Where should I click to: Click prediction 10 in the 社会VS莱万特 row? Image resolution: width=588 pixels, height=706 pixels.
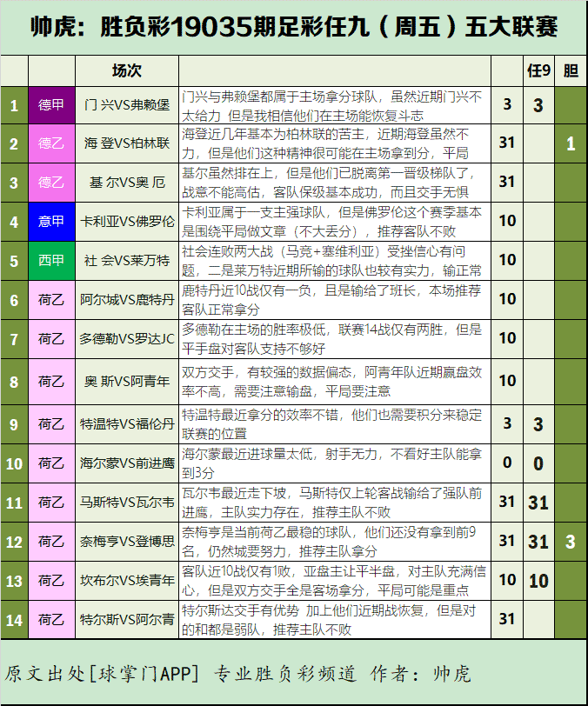coord(507,260)
